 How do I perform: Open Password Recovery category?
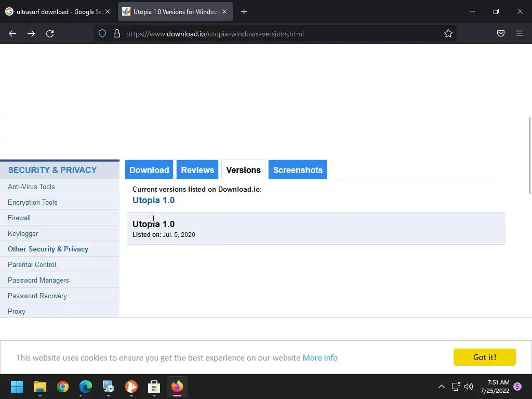click(37, 296)
